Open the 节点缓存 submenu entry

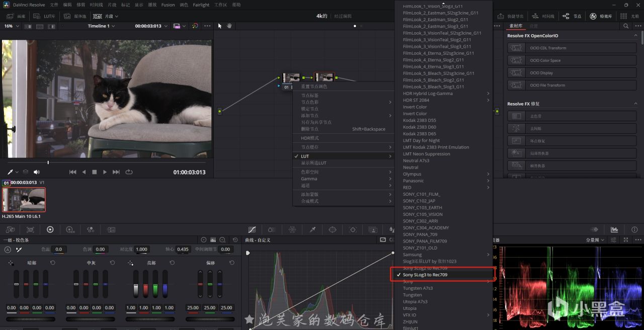(343, 147)
